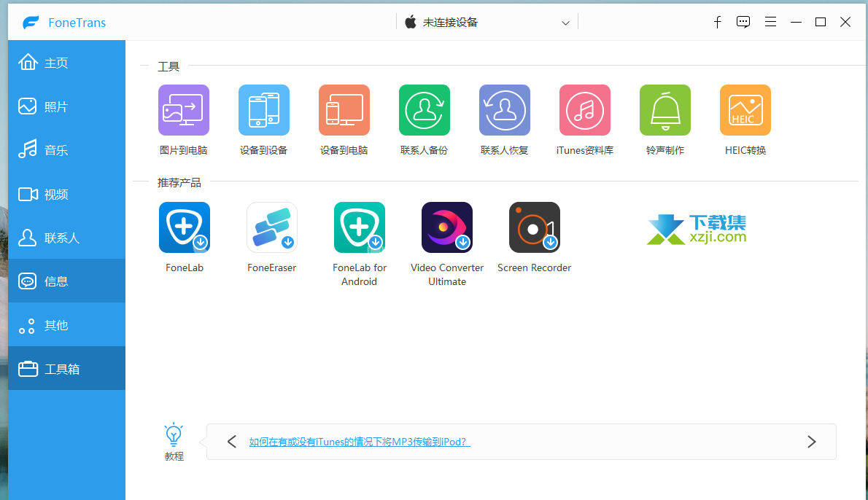Download Video Converter Ultimate

click(446, 227)
